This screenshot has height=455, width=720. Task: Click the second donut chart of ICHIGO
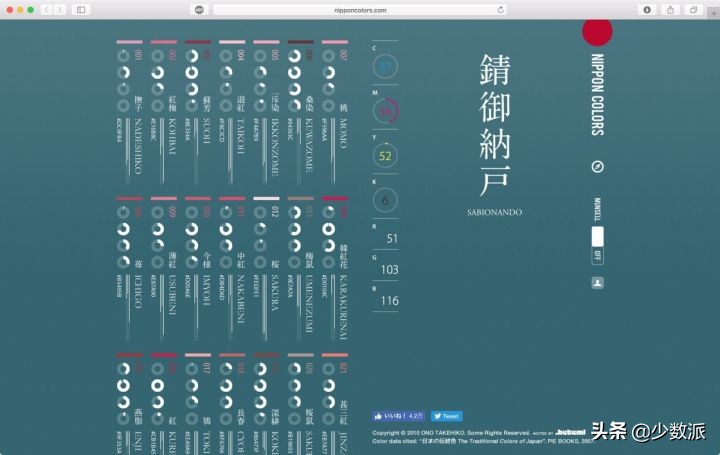pos(124,229)
